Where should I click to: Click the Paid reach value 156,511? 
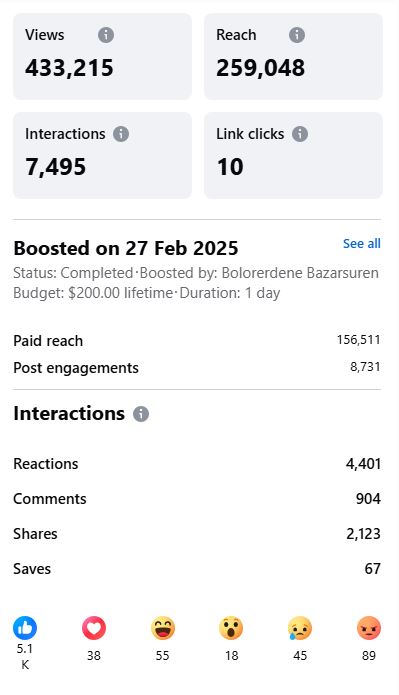pyautogui.click(x=358, y=340)
